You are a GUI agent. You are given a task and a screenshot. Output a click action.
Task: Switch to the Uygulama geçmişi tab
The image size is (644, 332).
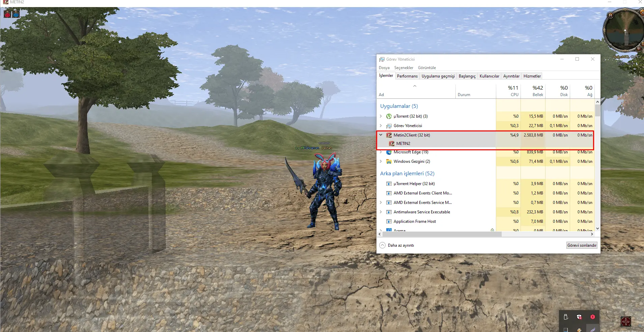click(x=438, y=76)
